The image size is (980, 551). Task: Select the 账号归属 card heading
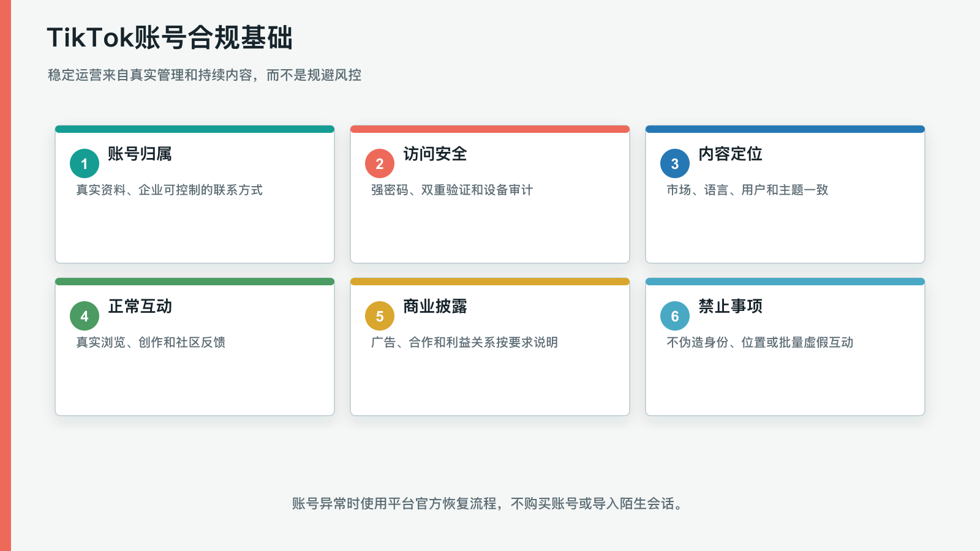(140, 154)
